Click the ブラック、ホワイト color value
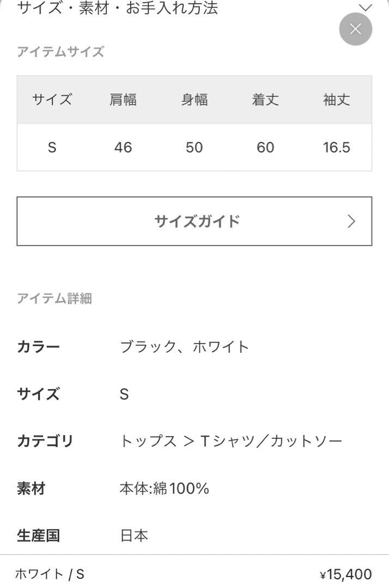 pos(184,346)
